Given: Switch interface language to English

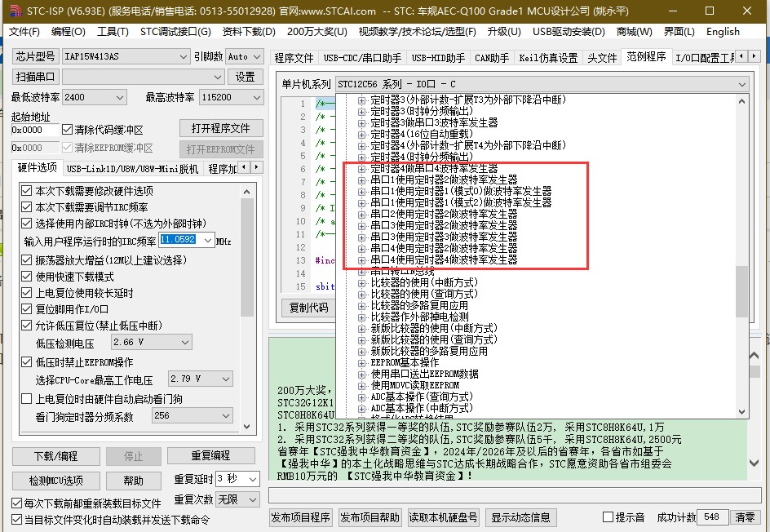Looking at the screenshot, I should (723, 32).
